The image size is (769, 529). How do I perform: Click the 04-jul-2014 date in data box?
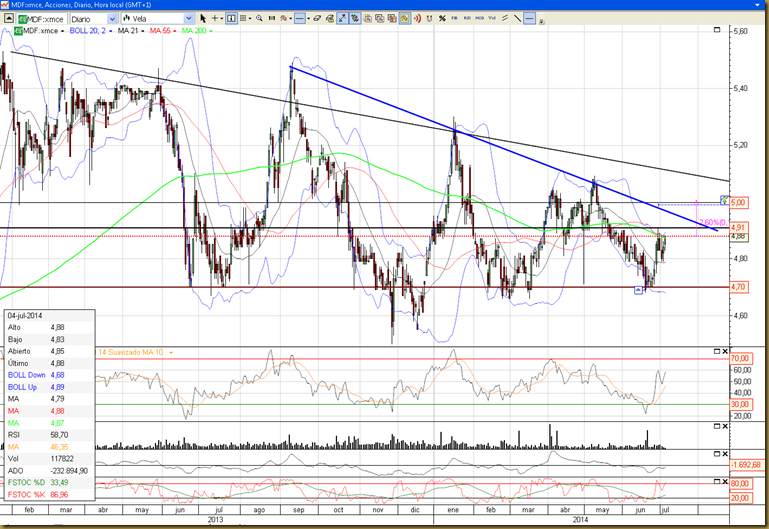pyautogui.click(x=25, y=315)
